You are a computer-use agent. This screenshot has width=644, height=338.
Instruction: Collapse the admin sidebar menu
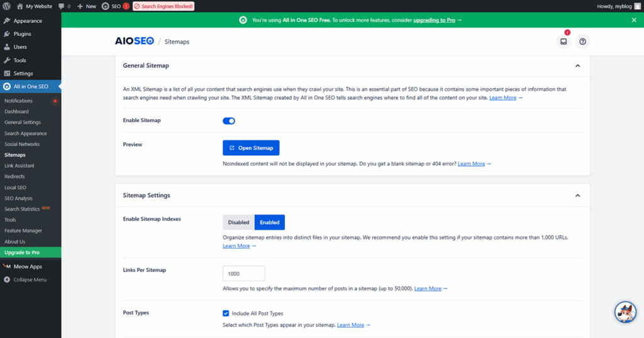[x=30, y=279]
